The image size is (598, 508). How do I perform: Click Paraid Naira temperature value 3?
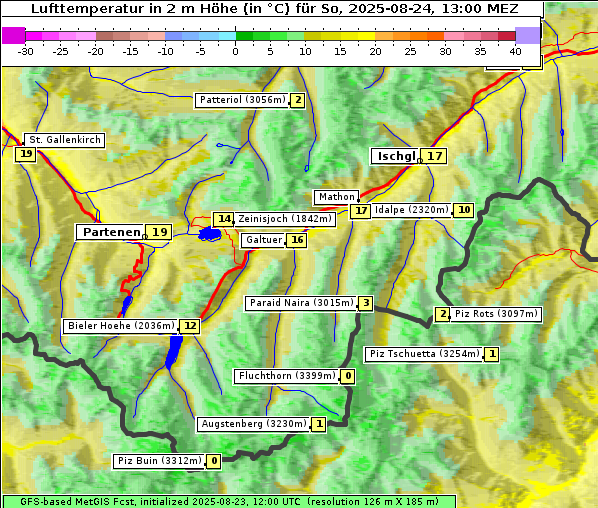pos(366,303)
